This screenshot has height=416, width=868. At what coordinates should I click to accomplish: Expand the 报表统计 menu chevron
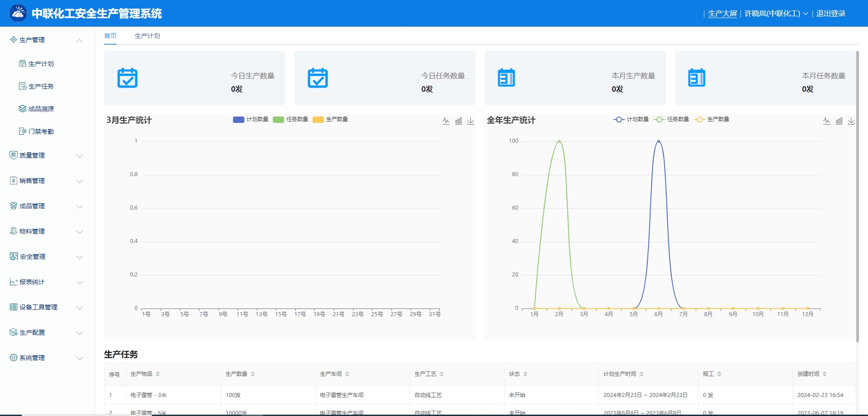coord(80,283)
